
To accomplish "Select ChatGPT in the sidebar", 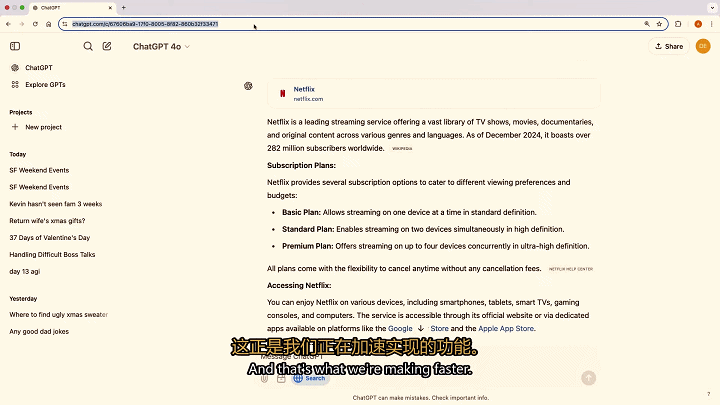I will [x=39, y=68].
